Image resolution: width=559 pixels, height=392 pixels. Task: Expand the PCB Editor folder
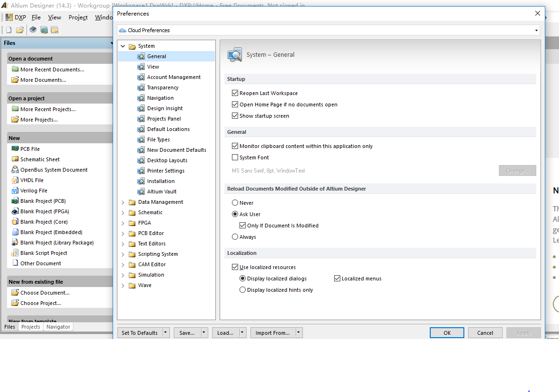(123, 233)
